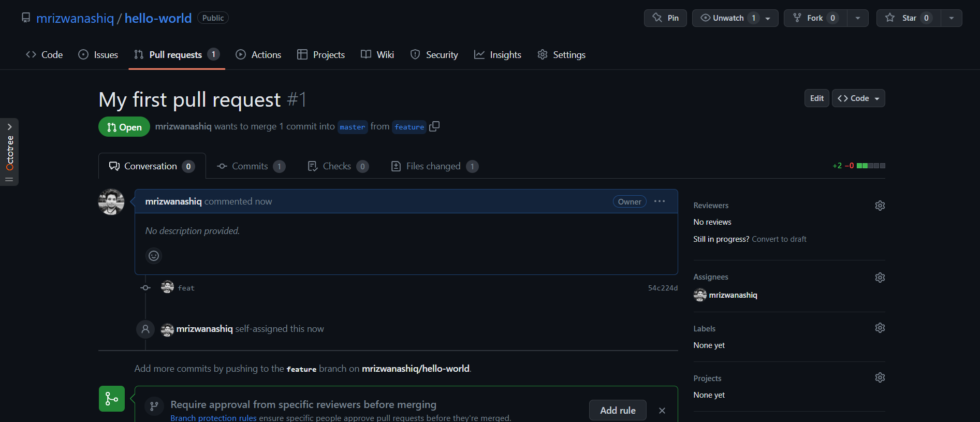980x422 pixels.
Task: Click the mrizwanashiq author name in the comment header
Action: pyautogui.click(x=173, y=201)
